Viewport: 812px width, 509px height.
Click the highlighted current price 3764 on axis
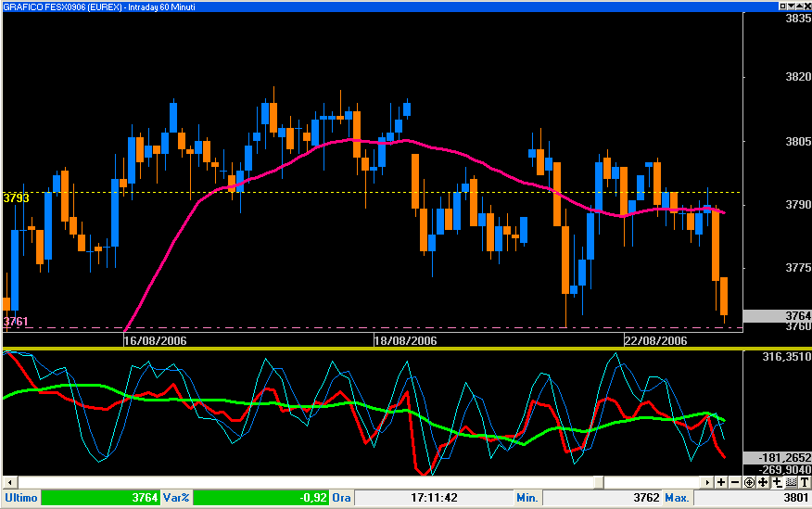798,315
